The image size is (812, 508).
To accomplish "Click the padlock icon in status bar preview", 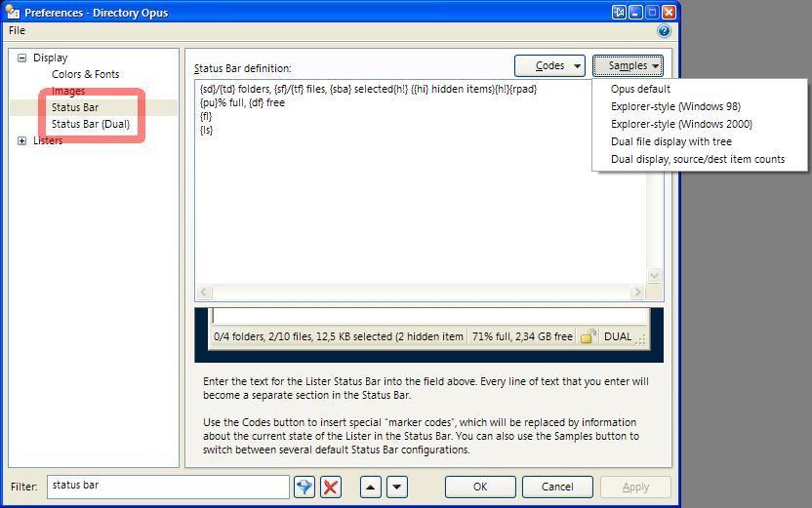I will coord(588,336).
